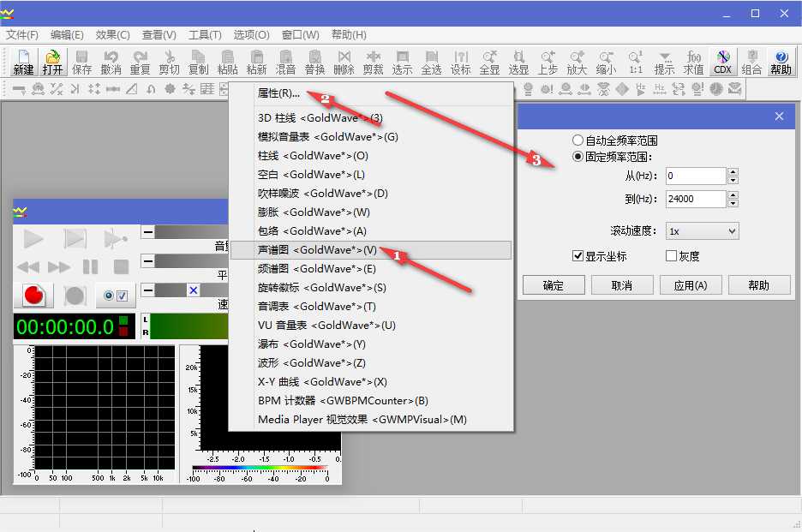
Task: Open control properties button with checkmark icon
Action: [116, 296]
